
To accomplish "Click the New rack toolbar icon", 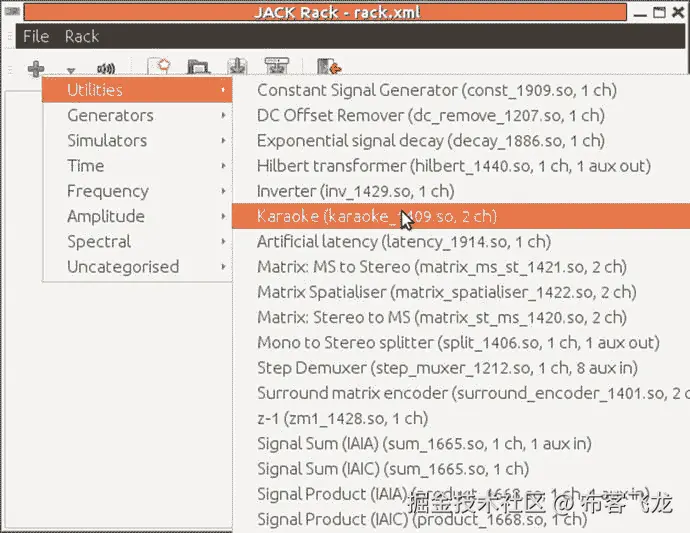I will click(x=159, y=67).
